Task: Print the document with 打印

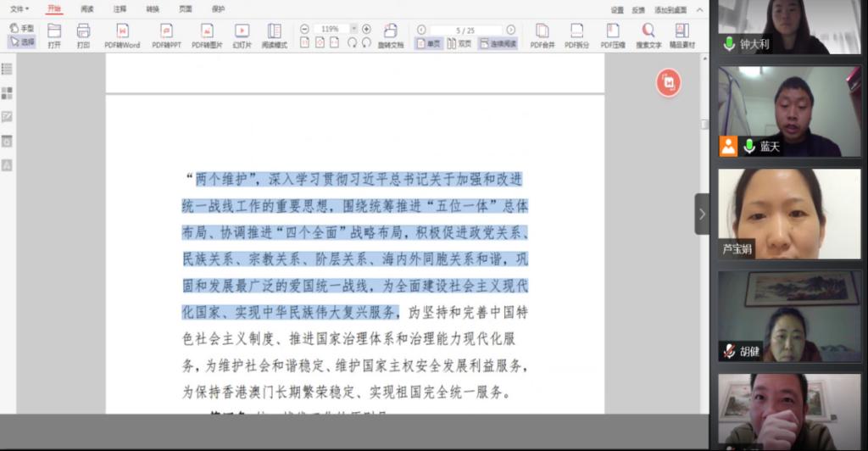Action: click(83, 36)
